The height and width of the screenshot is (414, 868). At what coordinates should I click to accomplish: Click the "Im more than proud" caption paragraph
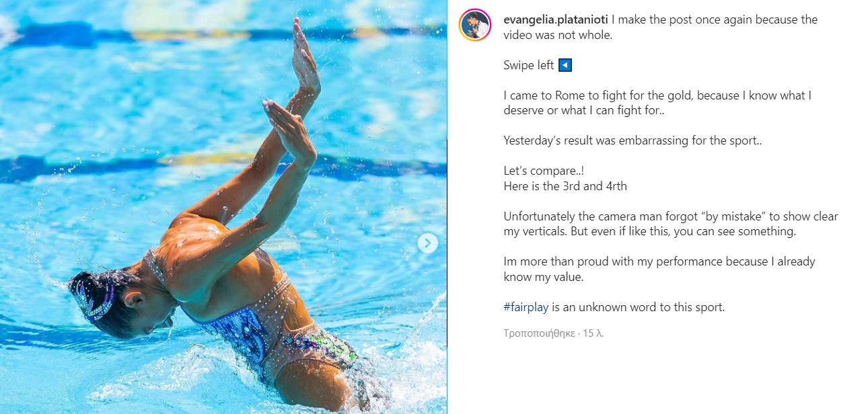(659, 269)
